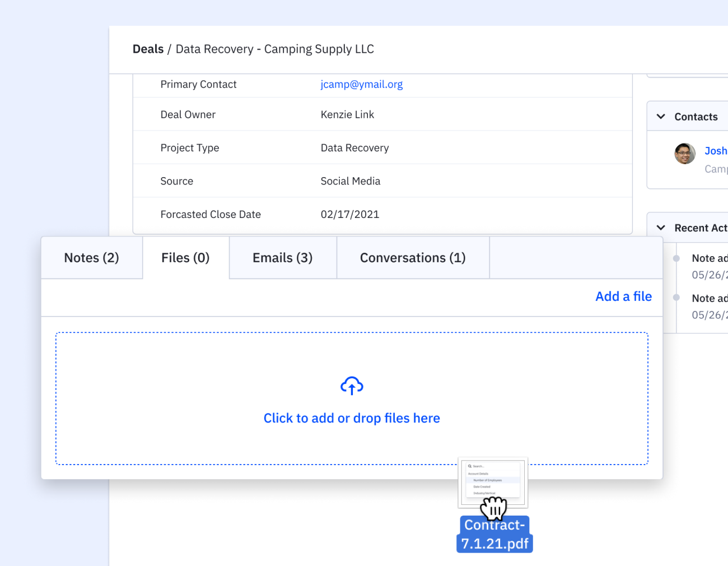
Task: Click the Contract-7.1.21.pdf file label
Action: point(494,533)
